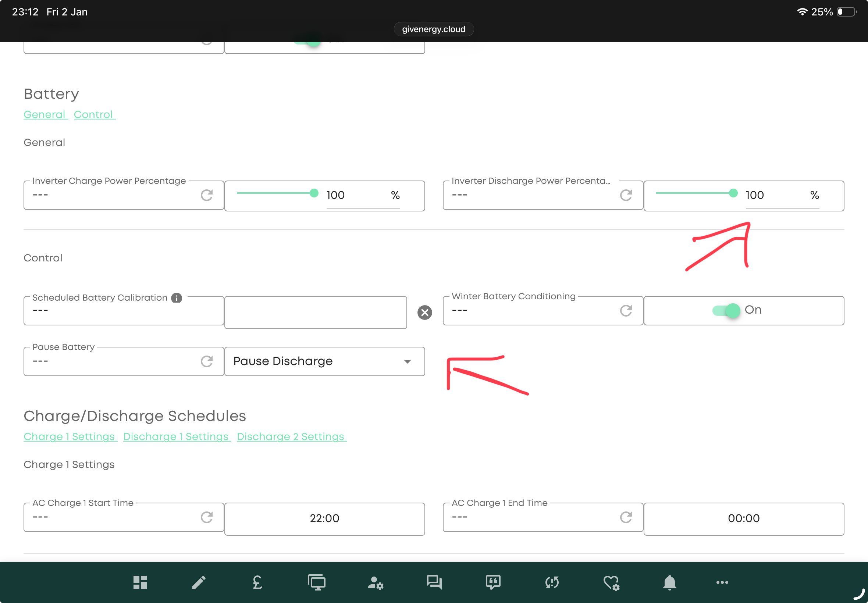Open the user settings icon with gear
The height and width of the screenshot is (603, 868).
coord(375,582)
